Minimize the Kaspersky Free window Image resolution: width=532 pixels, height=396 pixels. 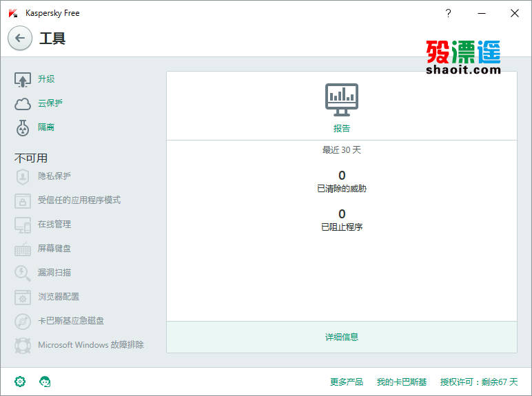482,13
